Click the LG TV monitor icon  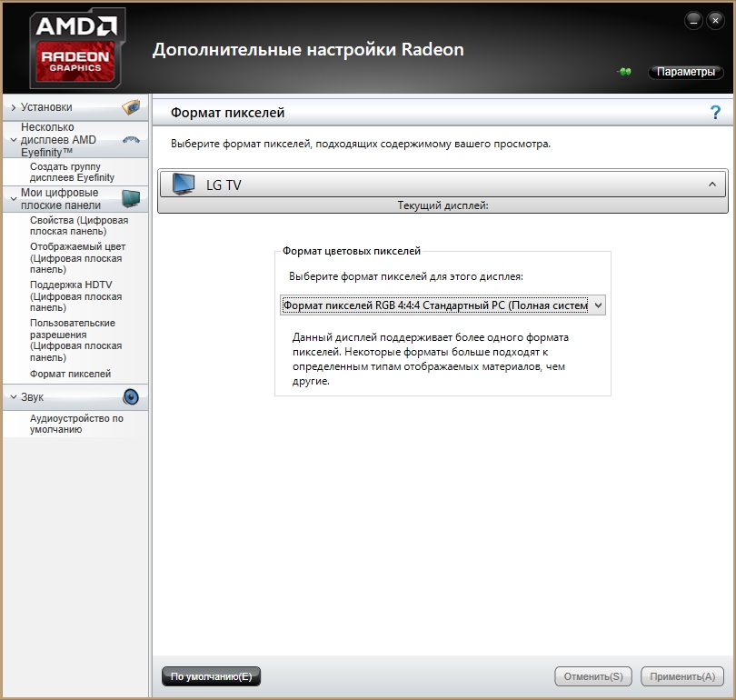[184, 185]
